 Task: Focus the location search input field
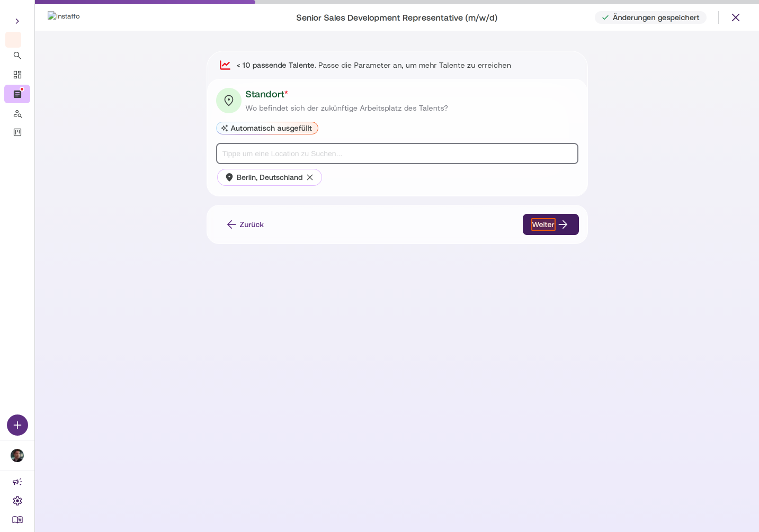tap(397, 154)
